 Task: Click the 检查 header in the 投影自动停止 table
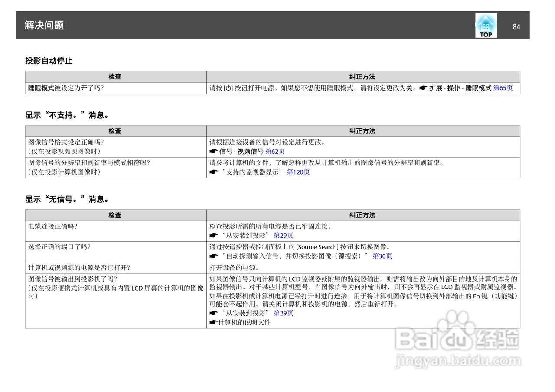(x=115, y=77)
